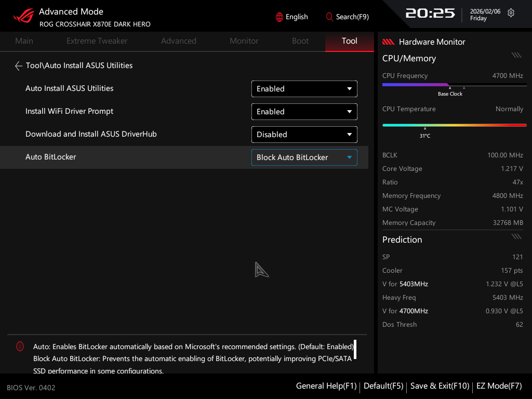Click the info icon in help panel
532x399 pixels.
20,347
